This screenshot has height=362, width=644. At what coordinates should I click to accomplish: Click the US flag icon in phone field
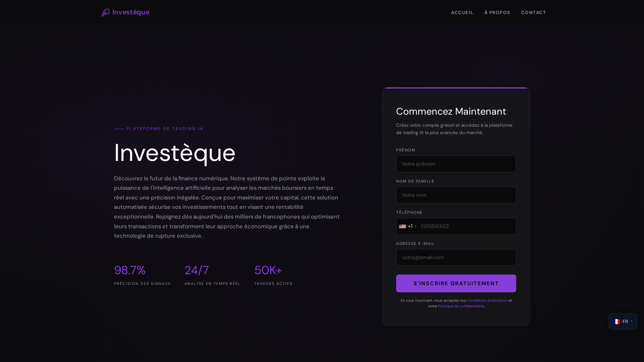coord(402,227)
